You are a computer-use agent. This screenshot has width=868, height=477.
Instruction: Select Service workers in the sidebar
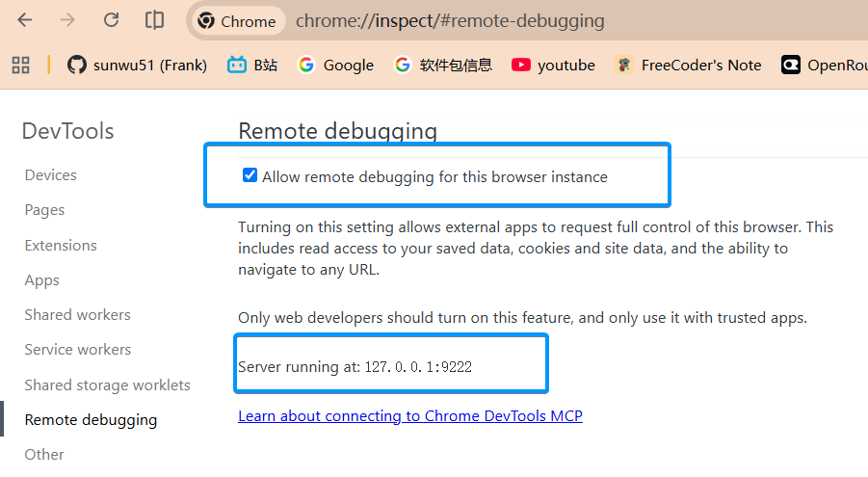click(78, 350)
